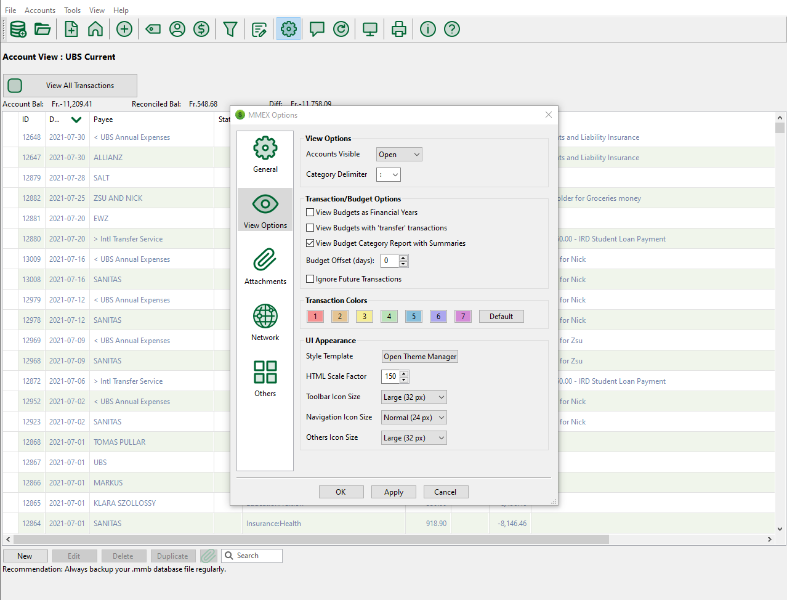The image size is (787, 600).
Task: Click the Options gear toolbar icon
Action: point(289,29)
